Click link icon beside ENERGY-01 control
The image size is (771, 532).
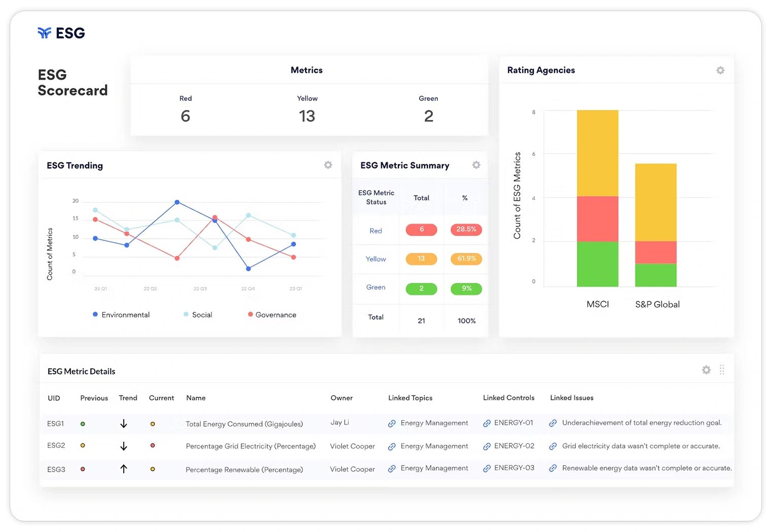pos(487,423)
